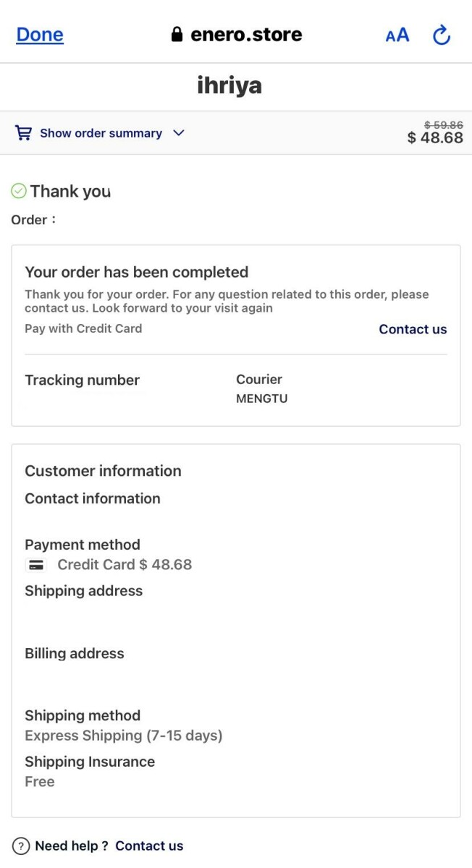Tap the $ 48.68 order total
The image size is (472, 868).
tap(435, 137)
